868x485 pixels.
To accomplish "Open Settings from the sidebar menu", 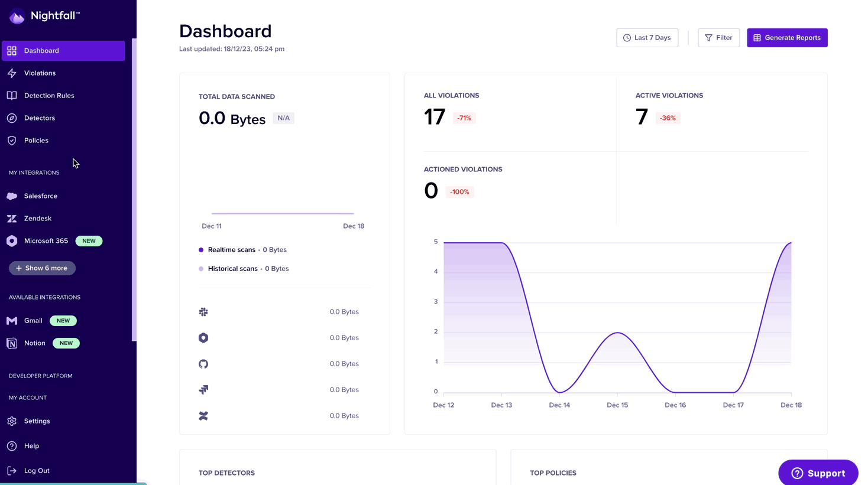I will [37, 421].
